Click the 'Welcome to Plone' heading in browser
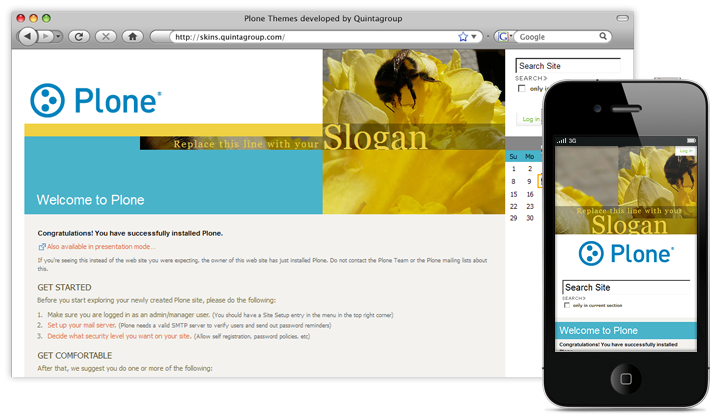The width and height of the screenshot is (718, 418). tap(90, 200)
